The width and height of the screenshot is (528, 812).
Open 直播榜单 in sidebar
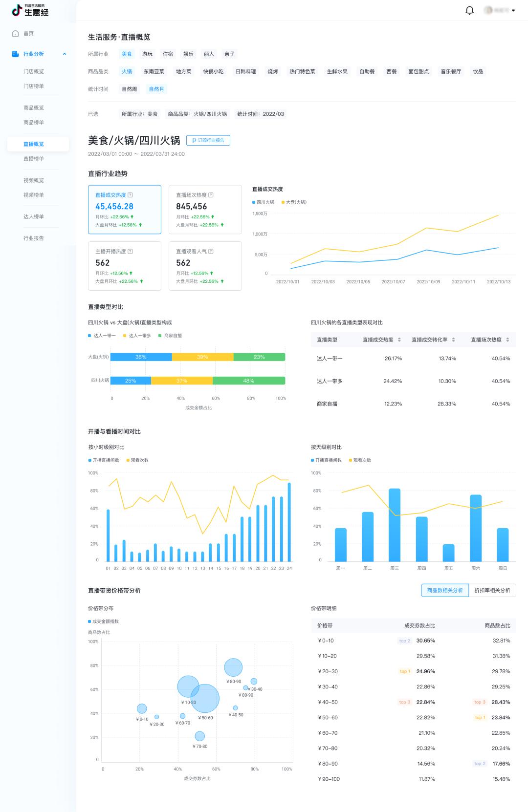click(x=34, y=159)
